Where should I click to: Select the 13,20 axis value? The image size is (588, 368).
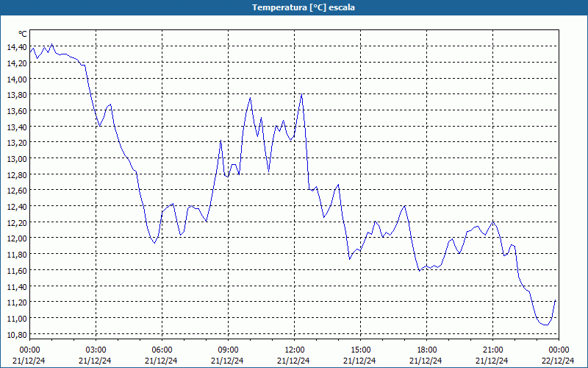click(17, 143)
